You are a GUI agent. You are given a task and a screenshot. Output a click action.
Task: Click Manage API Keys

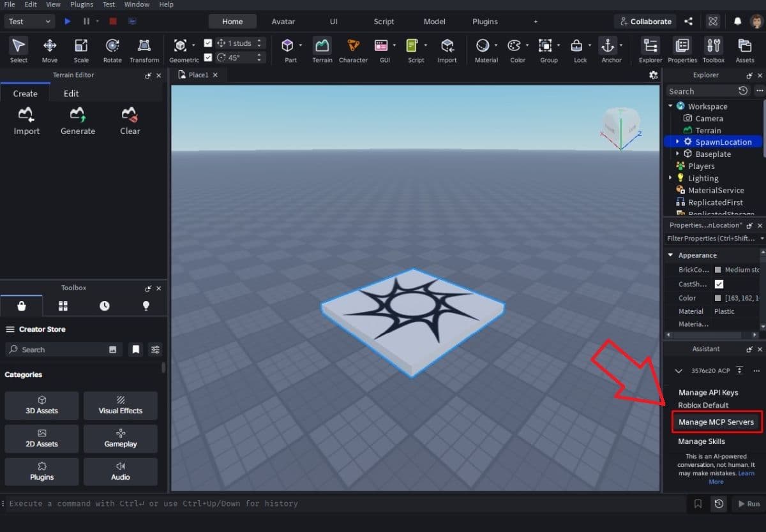[708, 392]
